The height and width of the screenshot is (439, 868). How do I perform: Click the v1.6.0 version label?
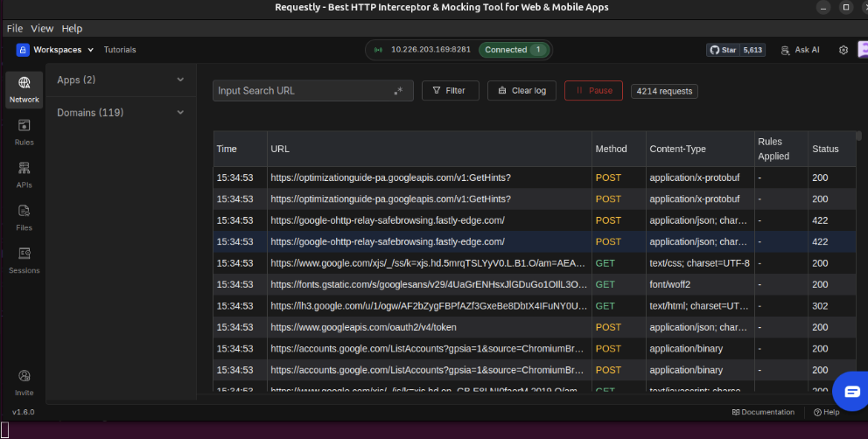[x=24, y=412]
